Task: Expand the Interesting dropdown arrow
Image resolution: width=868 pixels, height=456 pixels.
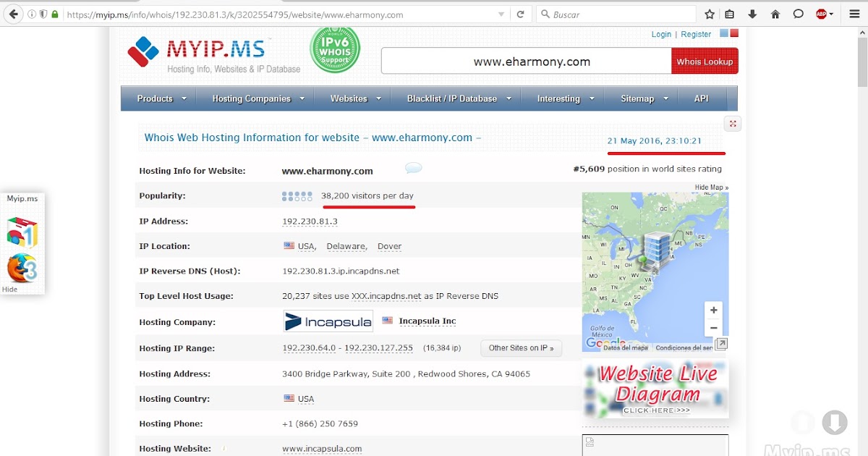Action: [592, 98]
